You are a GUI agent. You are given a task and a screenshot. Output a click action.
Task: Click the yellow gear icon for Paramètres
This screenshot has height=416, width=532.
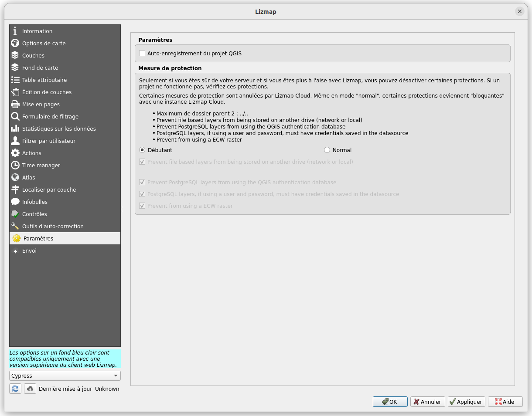tap(17, 238)
